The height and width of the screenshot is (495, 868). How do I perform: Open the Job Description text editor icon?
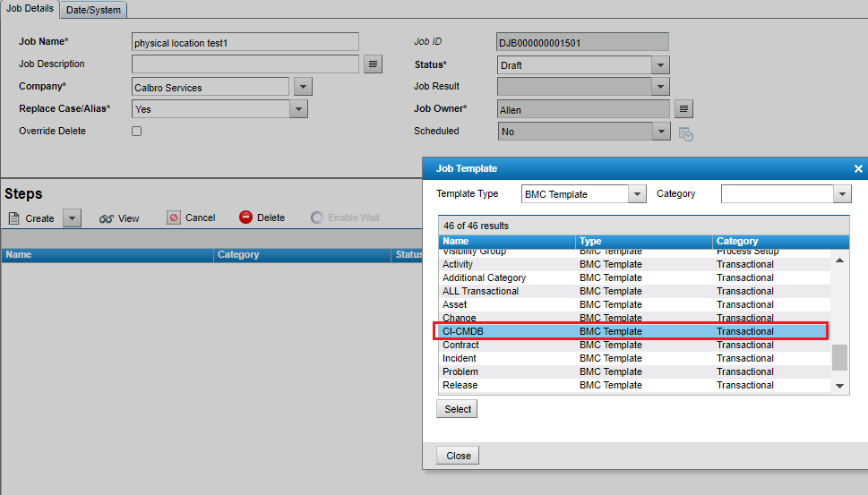tap(374, 64)
